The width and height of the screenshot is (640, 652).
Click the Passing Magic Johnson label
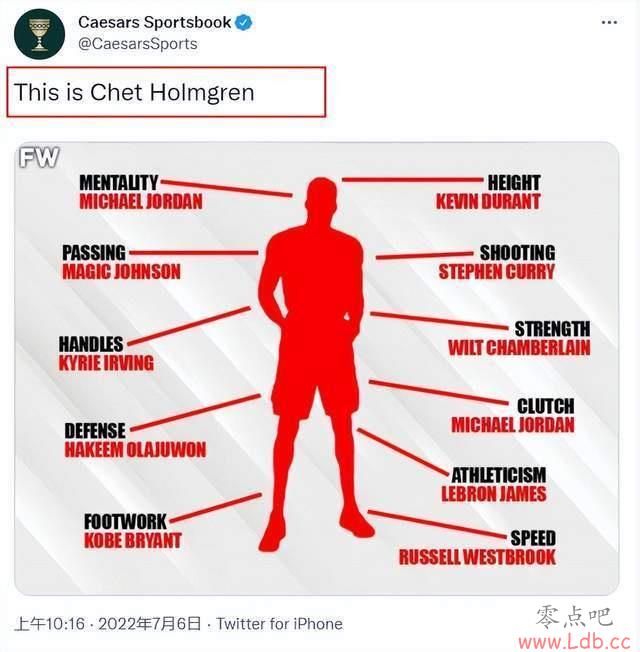tap(121, 262)
